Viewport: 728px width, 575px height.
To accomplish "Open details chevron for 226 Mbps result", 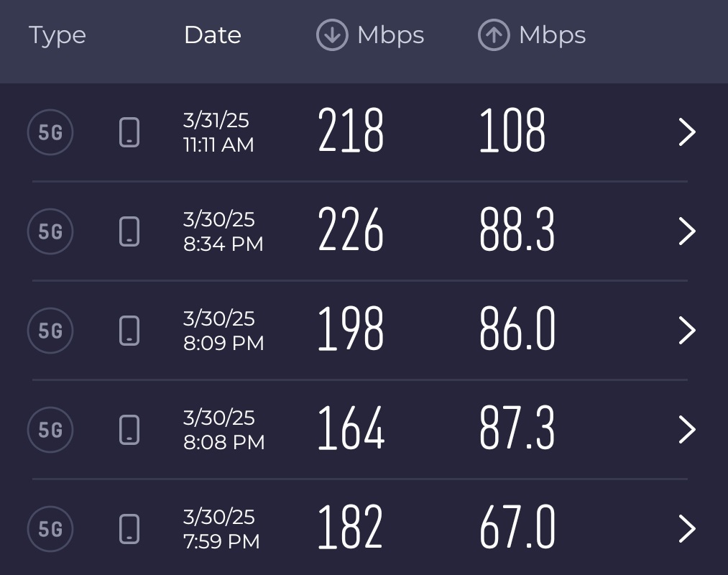I will coord(687,231).
